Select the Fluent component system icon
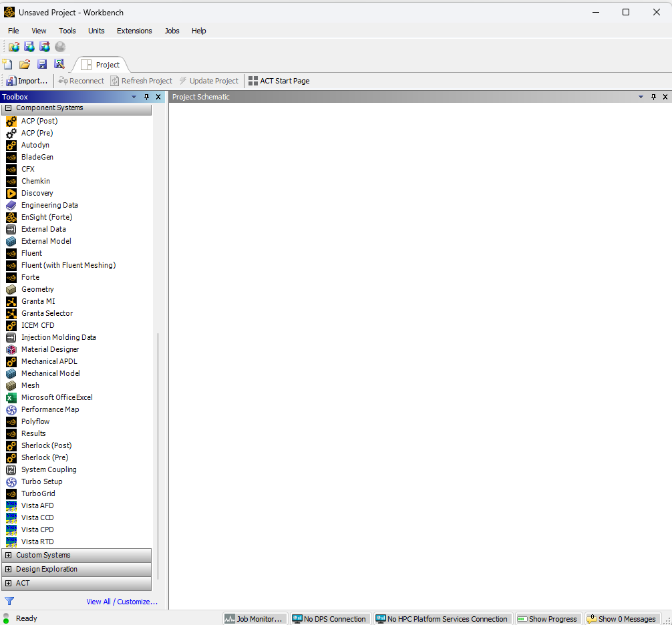Screen dimensions: 672x625 pyautogui.click(x=11, y=253)
